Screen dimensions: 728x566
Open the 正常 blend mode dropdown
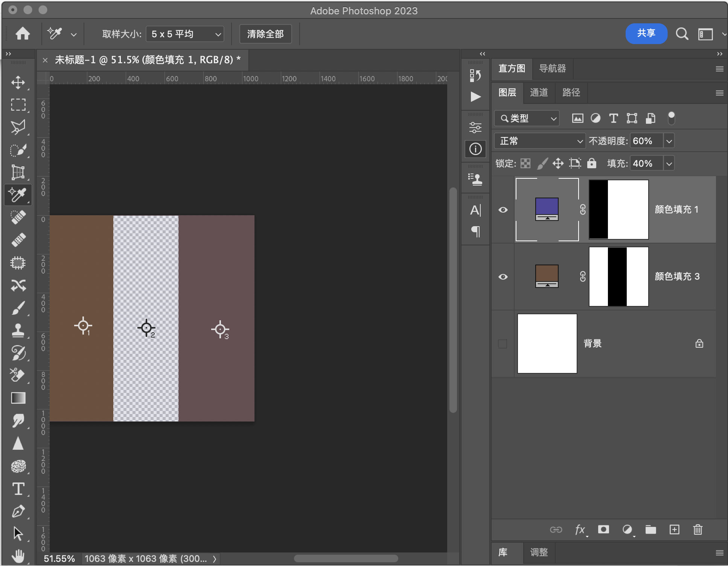pyautogui.click(x=540, y=141)
